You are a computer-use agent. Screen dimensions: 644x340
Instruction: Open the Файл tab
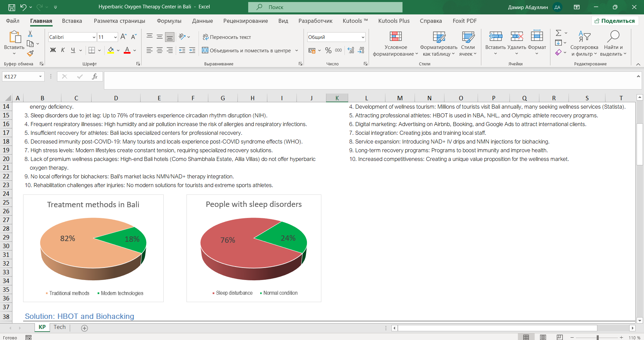point(13,21)
